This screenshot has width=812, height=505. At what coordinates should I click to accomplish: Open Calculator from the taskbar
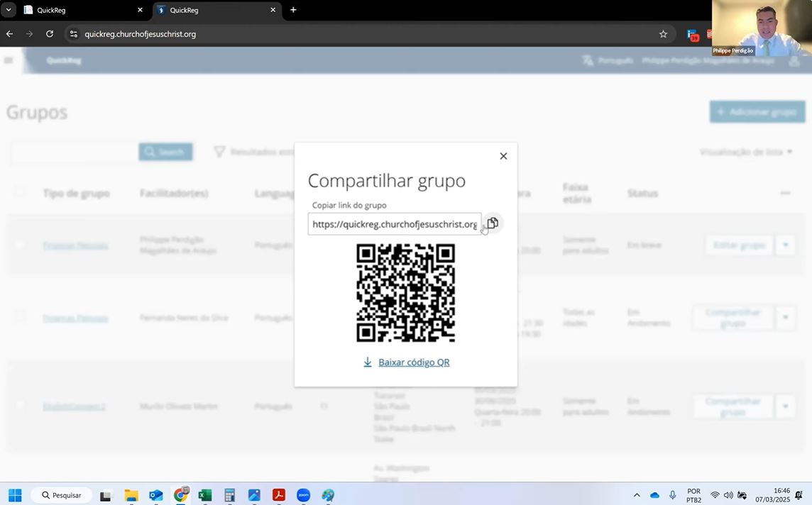pyautogui.click(x=229, y=496)
